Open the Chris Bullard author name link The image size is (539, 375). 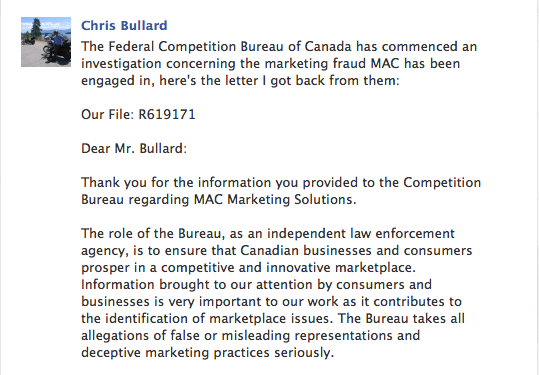[x=124, y=25]
